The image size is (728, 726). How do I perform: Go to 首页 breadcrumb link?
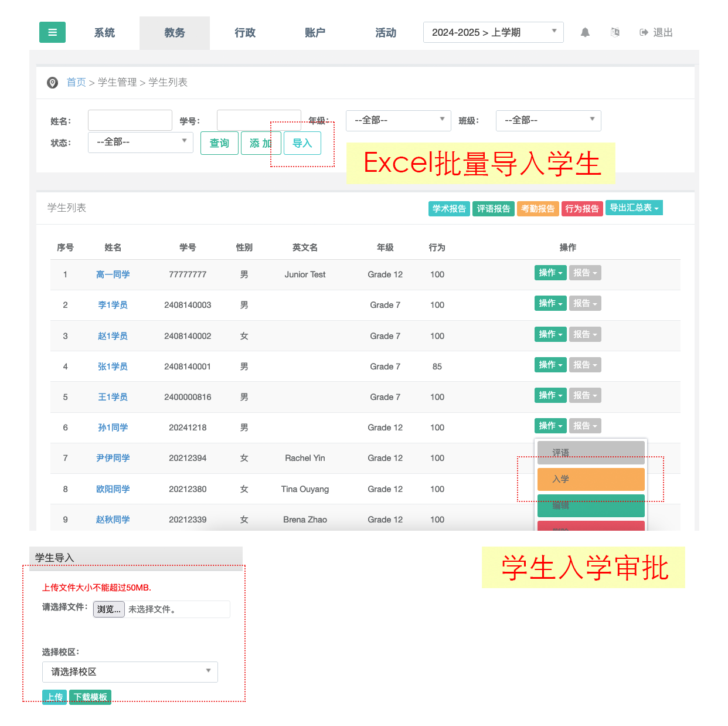click(76, 82)
